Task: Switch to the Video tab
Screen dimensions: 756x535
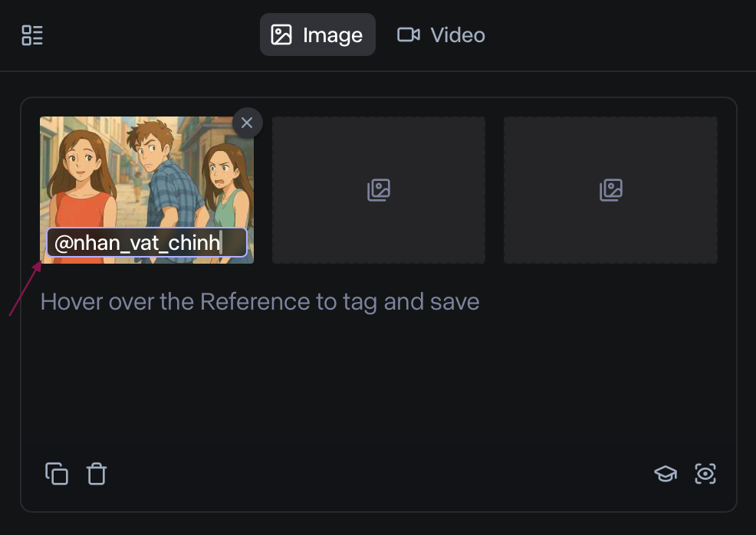Action: coord(441,34)
